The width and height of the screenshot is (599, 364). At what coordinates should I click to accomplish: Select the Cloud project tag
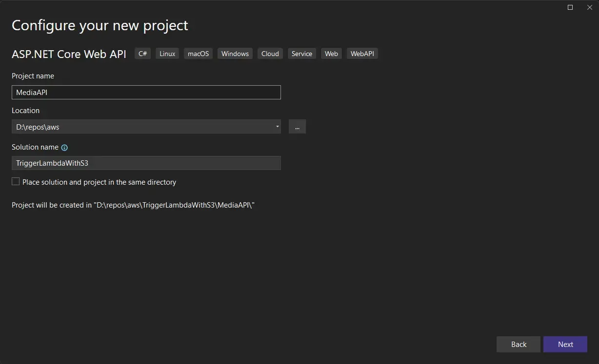pos(270,54)
